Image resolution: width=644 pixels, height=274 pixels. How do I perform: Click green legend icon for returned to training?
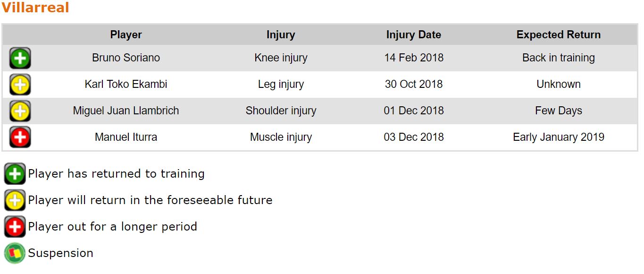click(x=15, y=174)
